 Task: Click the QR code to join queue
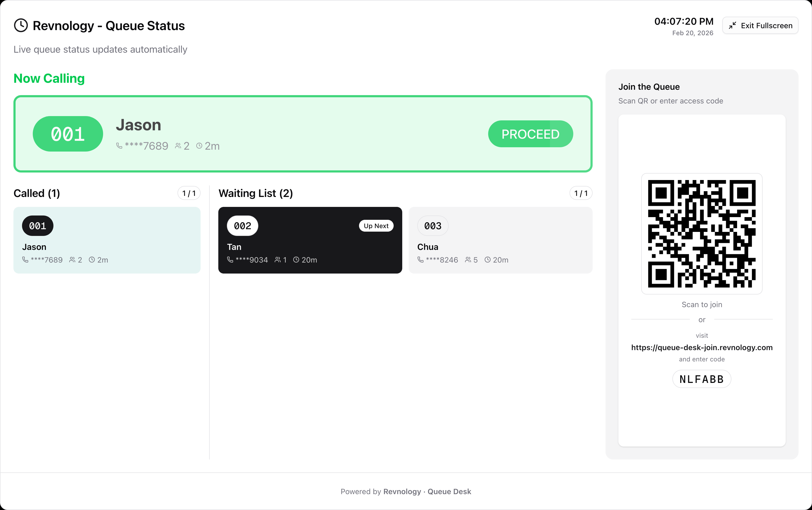pyautogui.click(x=701, y=234)
